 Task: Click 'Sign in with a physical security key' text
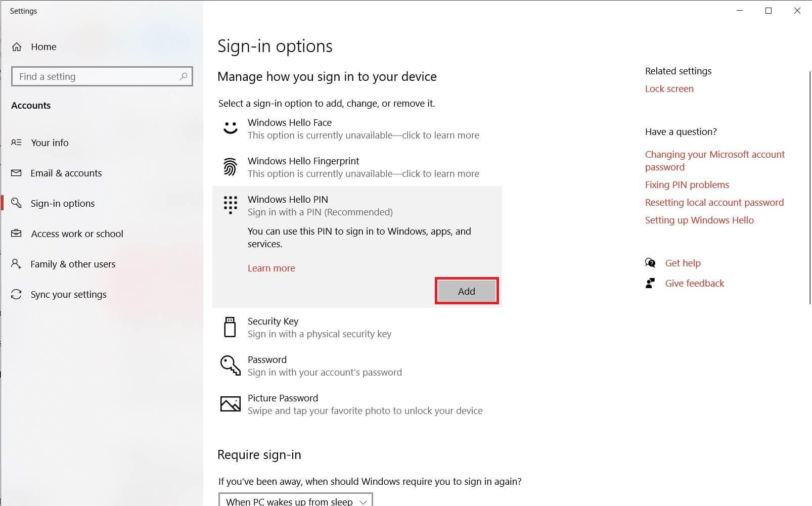[x=320, y=334]
